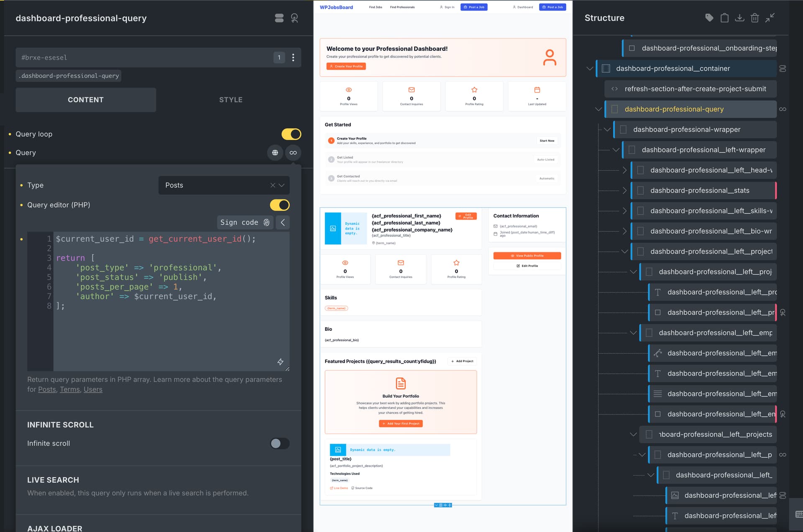Screen dimensions: 803x532
Task: Collapse the dashboard-professional__container tree node
Action: pos(590,69)
